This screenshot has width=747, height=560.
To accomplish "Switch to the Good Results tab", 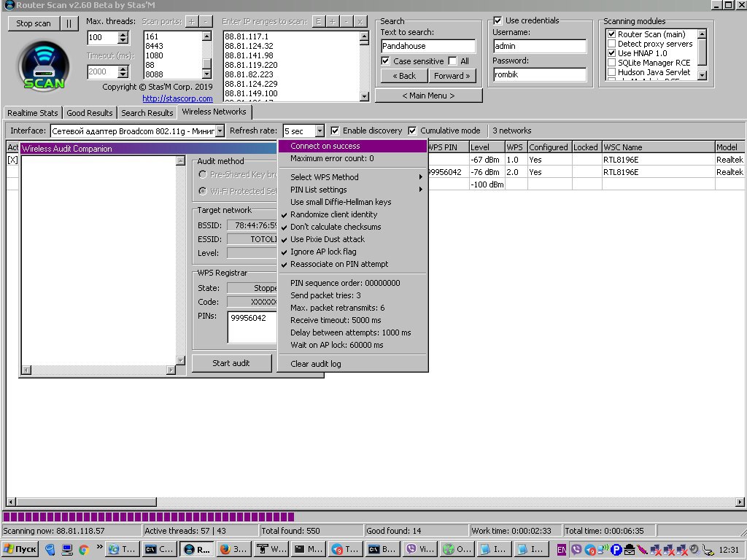I will (x=90, y=113).
